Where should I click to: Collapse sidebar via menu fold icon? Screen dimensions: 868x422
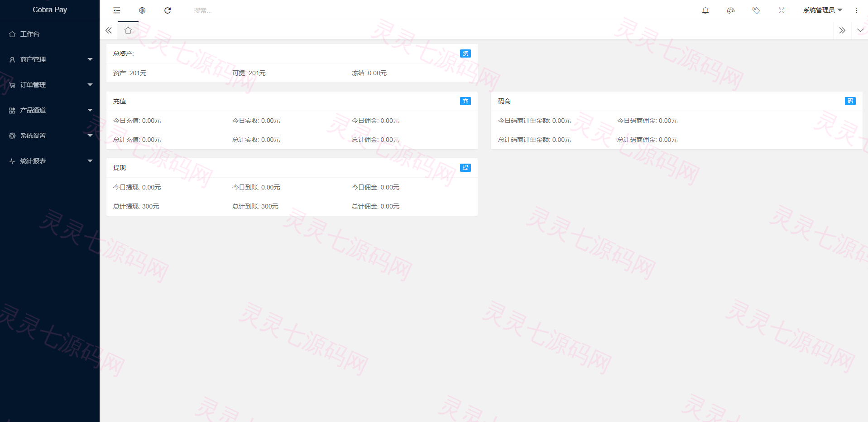click(x=117, y=10)
